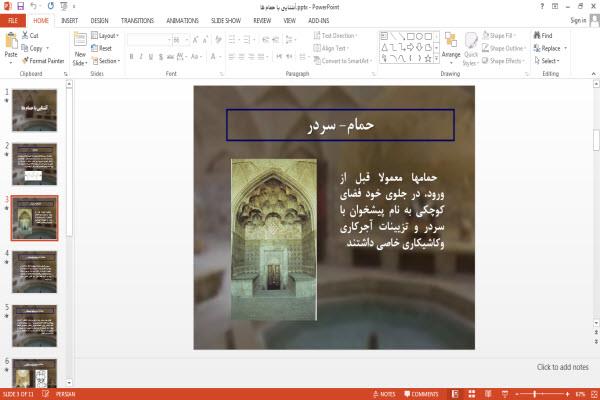Viewport: 600px width, 400px height.
Task: Click NOTES in status bar
Action: tap(384, 394)
